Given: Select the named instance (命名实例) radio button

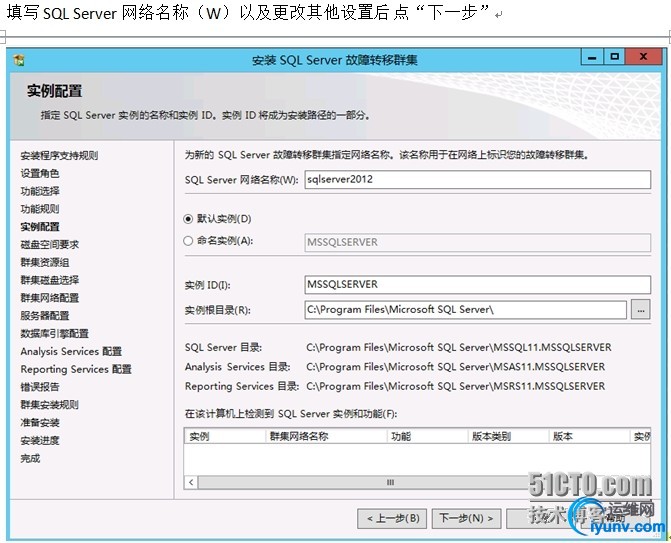Looking at the screenshot, I should click(x=188, y=241).
